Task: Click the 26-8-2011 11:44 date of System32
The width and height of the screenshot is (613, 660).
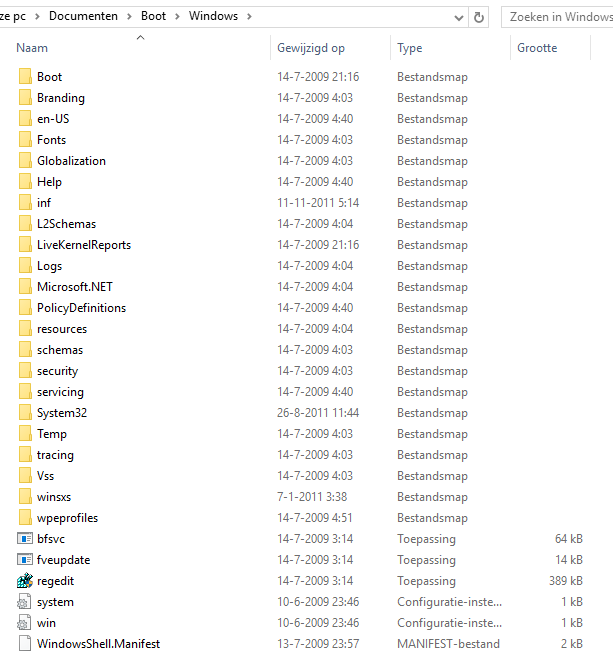Action: [318, 413]
